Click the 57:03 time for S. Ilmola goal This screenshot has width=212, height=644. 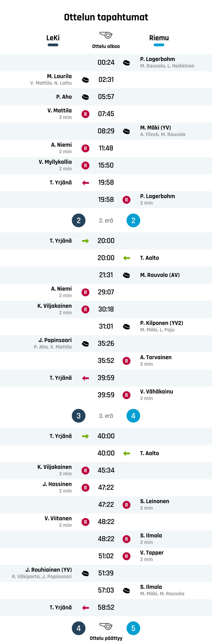pos(106,590)
